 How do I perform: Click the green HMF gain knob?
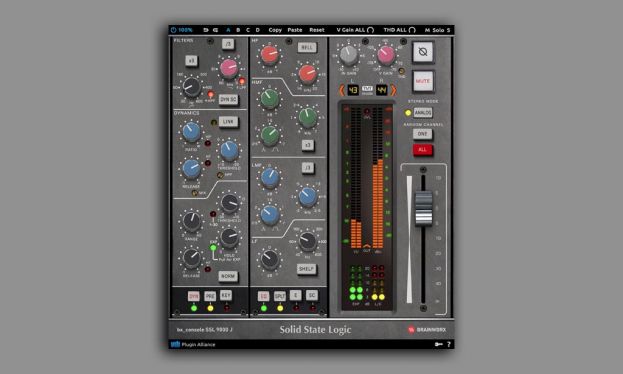click(269, 99)
